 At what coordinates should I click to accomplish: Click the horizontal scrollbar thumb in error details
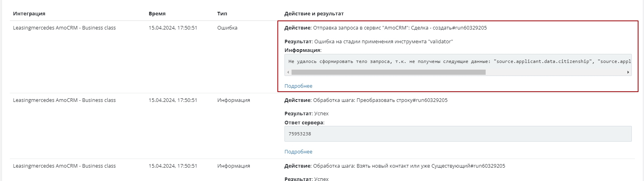pos(388,72)
